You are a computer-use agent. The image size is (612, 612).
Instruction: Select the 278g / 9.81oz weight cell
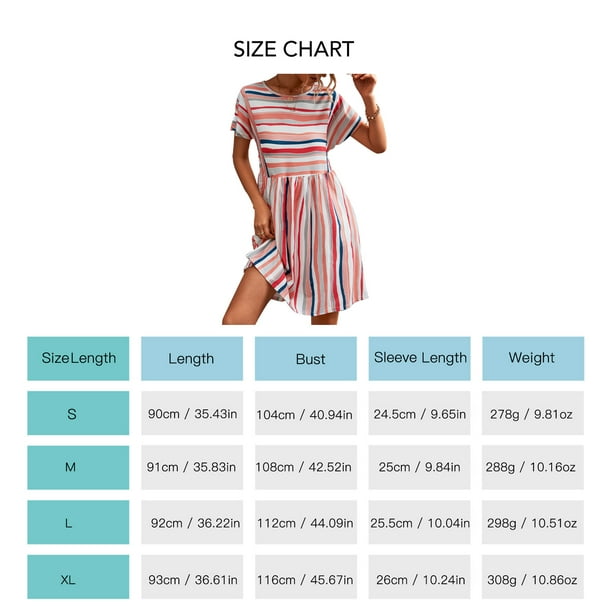[532, 413]
